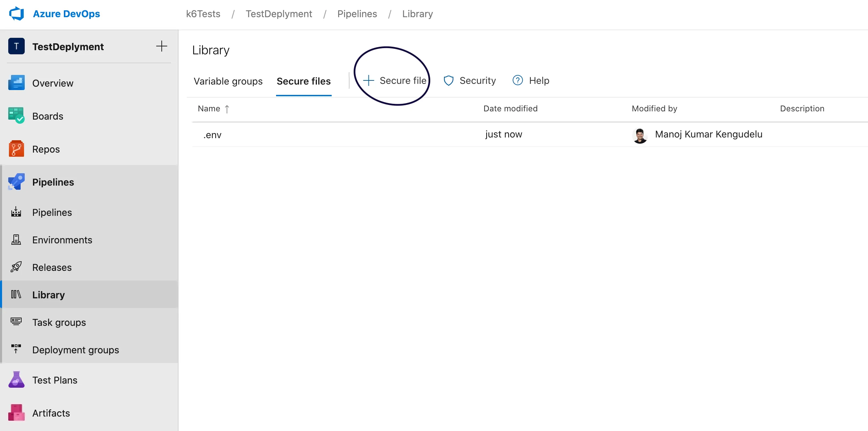Click the 'just now' date cell
The height and width of the screenshot is (431, 868).
pyautogui.click(x=504, y=134)
